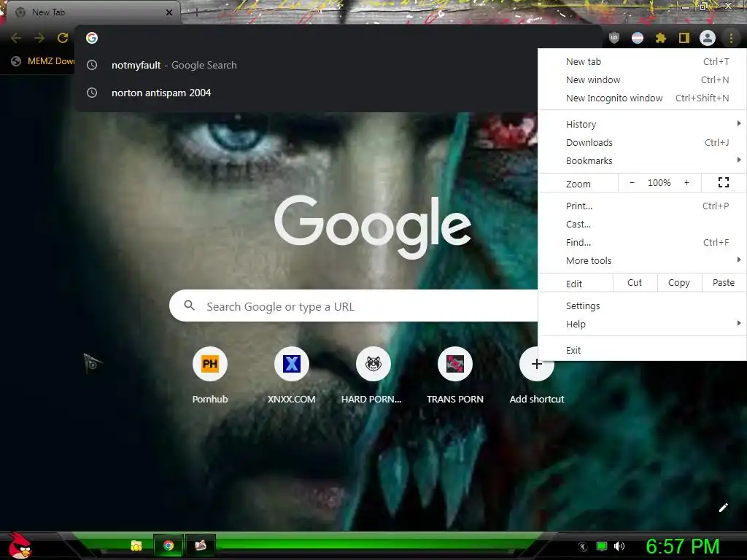Image resolution: width=747 pixels, height=560 pixels.
Task: Click the clock icon beside norton antispam suggestion
Action: pyautogui.click(x=92, y=93)
